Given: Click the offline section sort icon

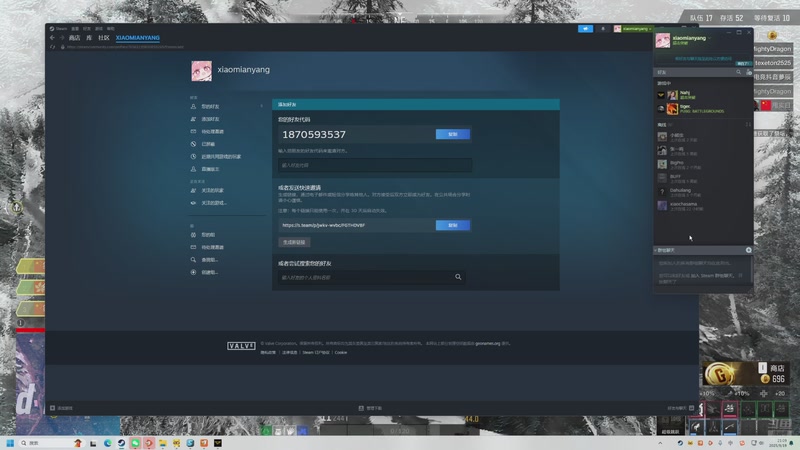Looking at the screenshot, I should point(748,124).
